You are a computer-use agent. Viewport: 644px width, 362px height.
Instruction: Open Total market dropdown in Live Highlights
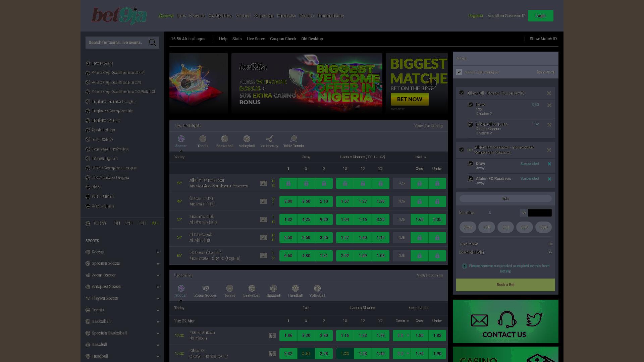click(420, 157)
